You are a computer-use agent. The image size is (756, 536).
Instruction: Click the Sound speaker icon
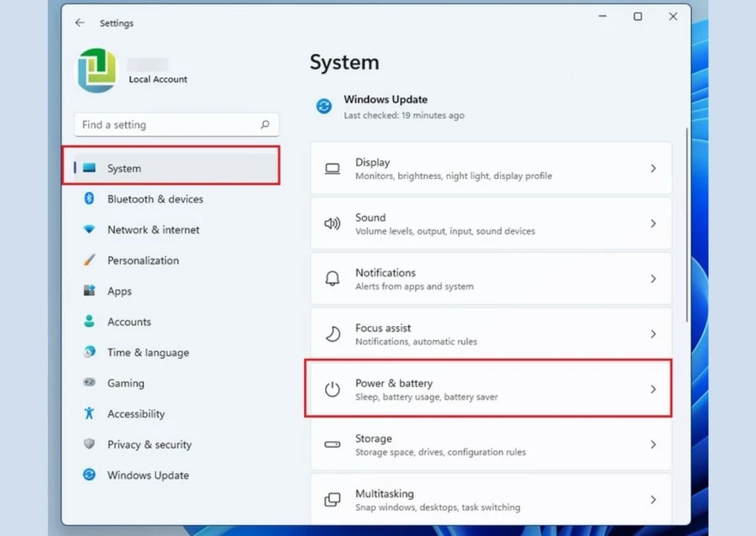click(x=332, y=223)
